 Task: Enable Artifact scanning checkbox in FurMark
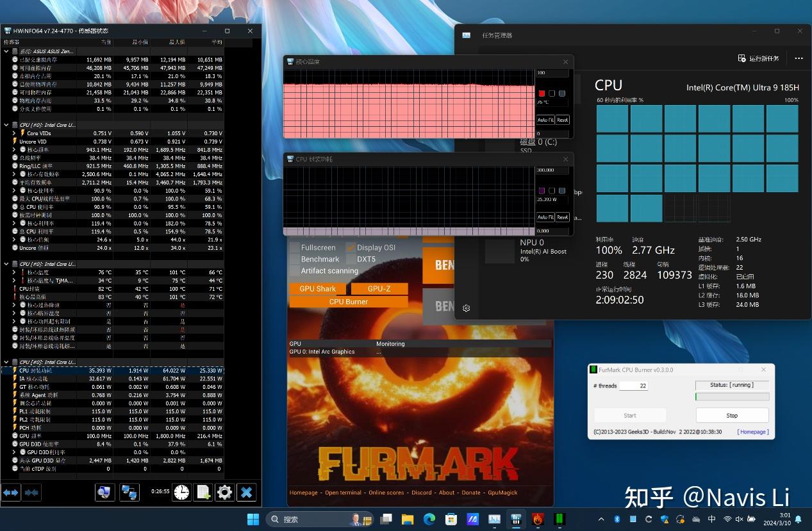point(294,270)
